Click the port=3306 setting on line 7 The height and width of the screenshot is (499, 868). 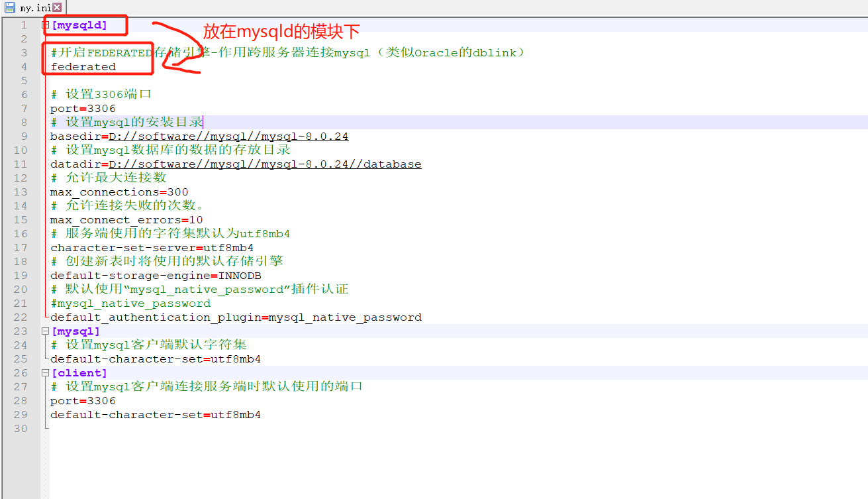[x=82, y=108]
